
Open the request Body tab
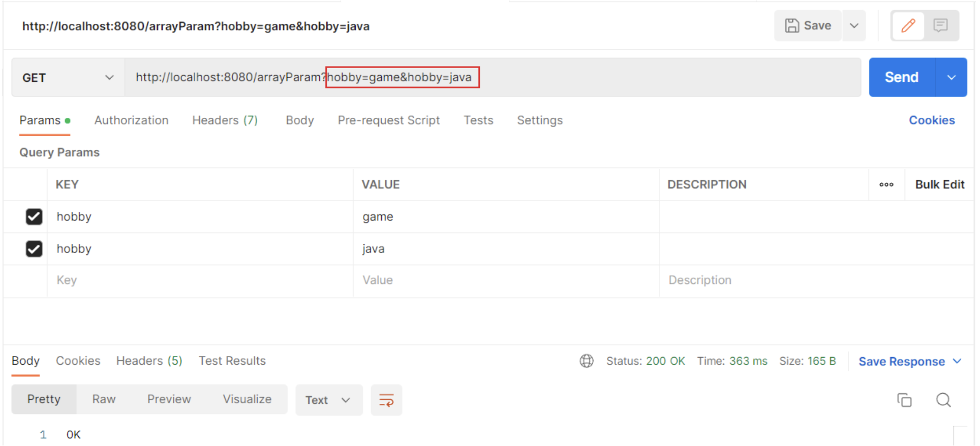(x=300, y=120)
